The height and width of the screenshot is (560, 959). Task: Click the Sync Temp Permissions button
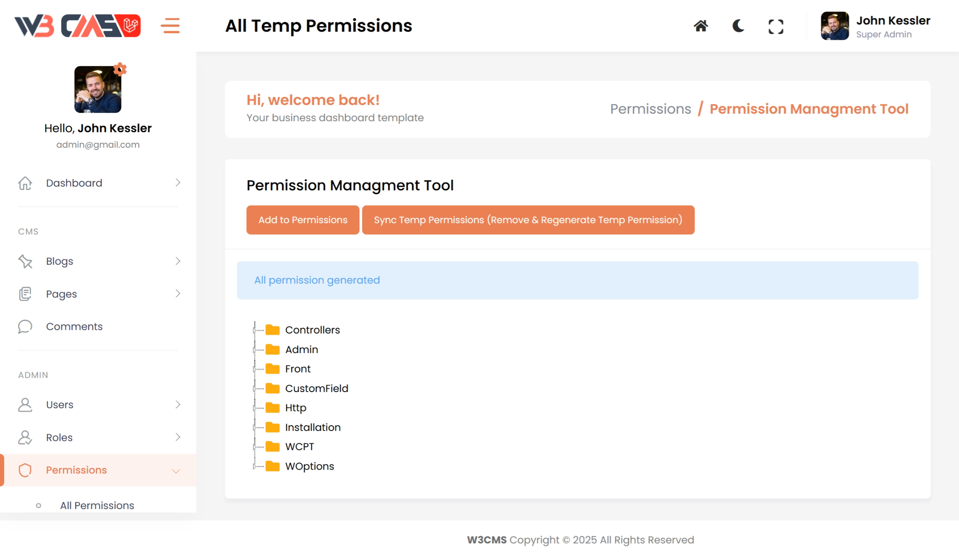pos(528,220)
